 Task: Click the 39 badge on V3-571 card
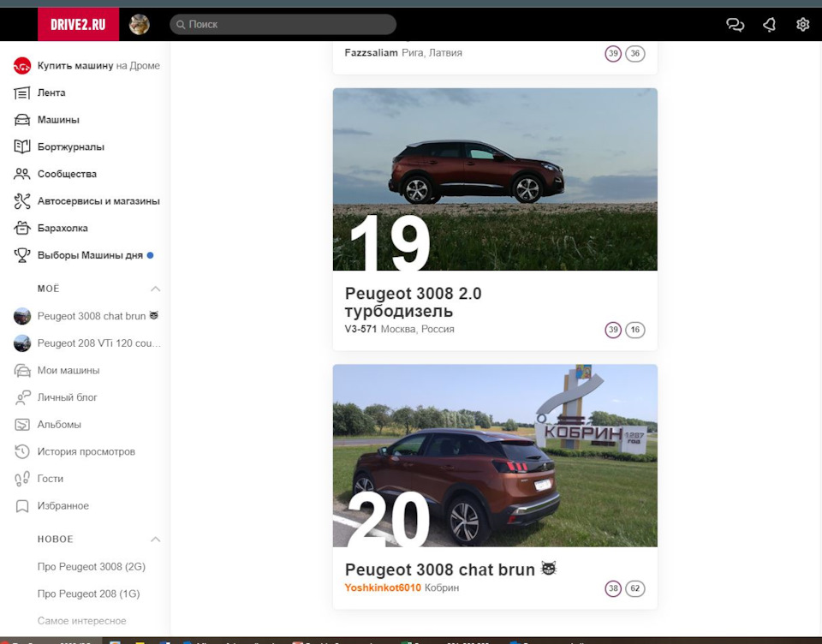coord(613,330)
